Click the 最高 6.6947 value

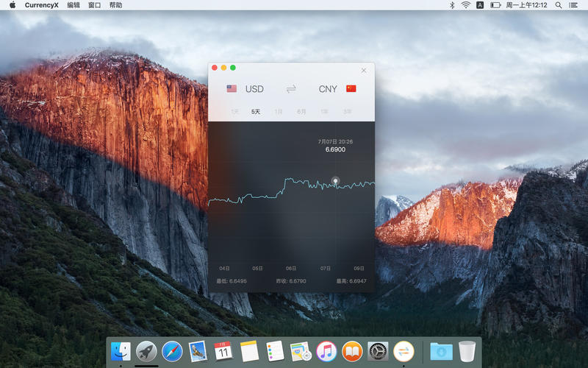[351, 281]
